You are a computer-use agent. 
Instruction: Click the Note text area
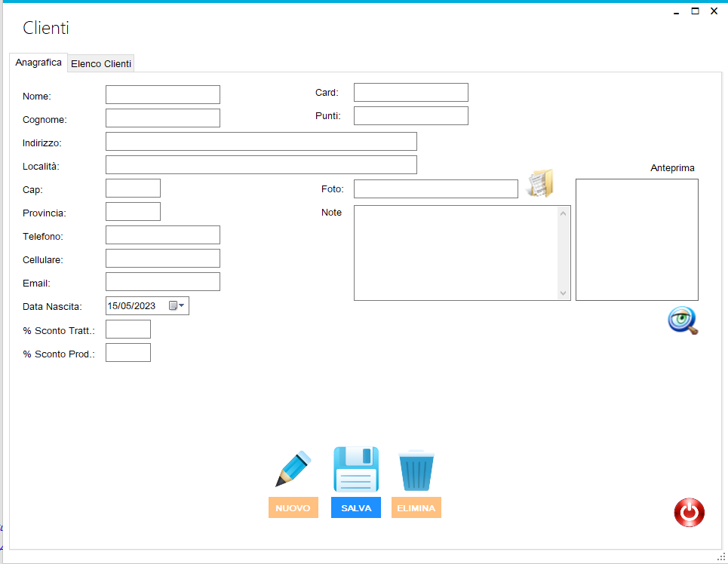point(456,253)
